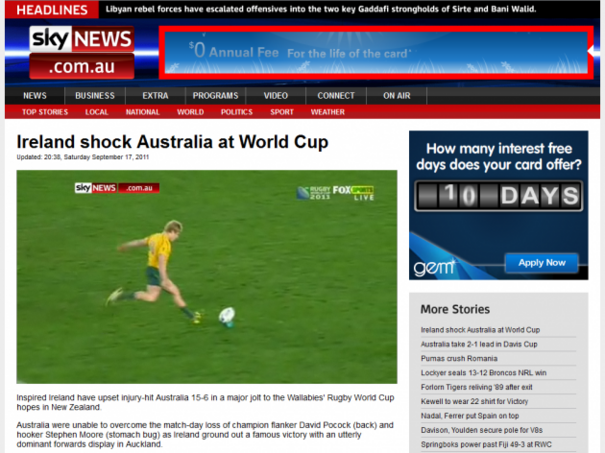Open the Video menu item
This screenshot has height=453, width=605.
pyautogui.click(x=276, y=96)
